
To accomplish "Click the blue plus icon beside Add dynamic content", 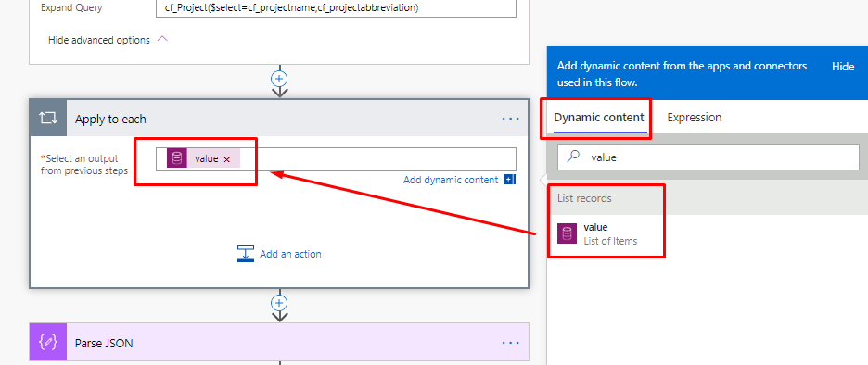I will click(509, 180).
